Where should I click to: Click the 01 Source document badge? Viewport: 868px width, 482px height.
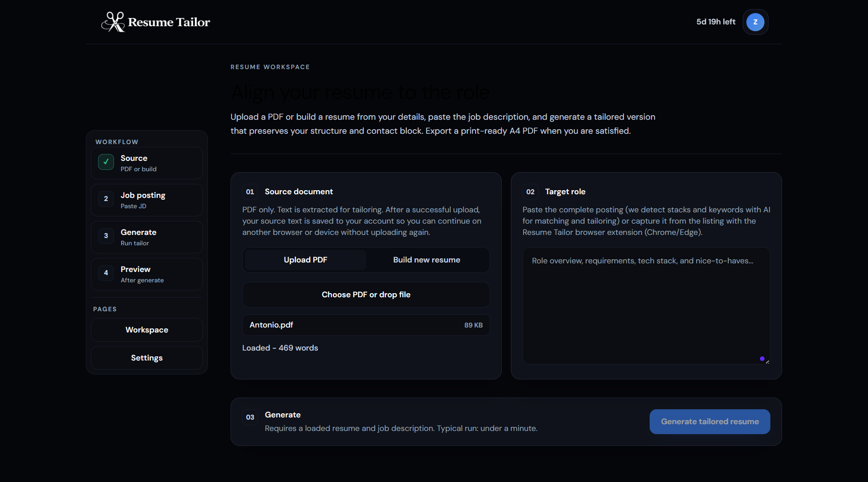coord(250,192)
